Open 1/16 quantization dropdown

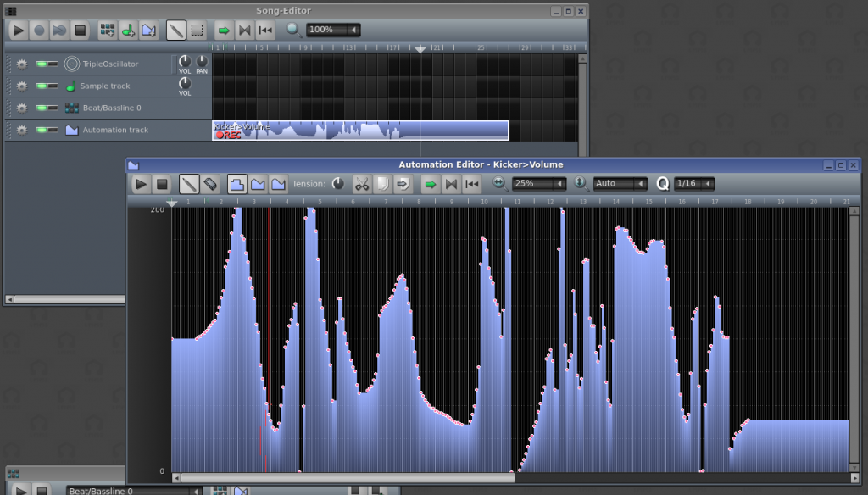click(x=694, y=183)
